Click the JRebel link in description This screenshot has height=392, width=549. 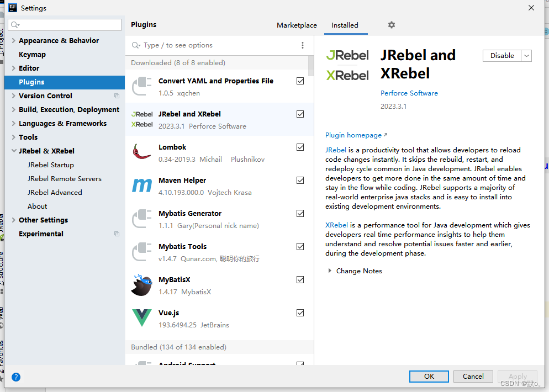click(x=335, y=150)
